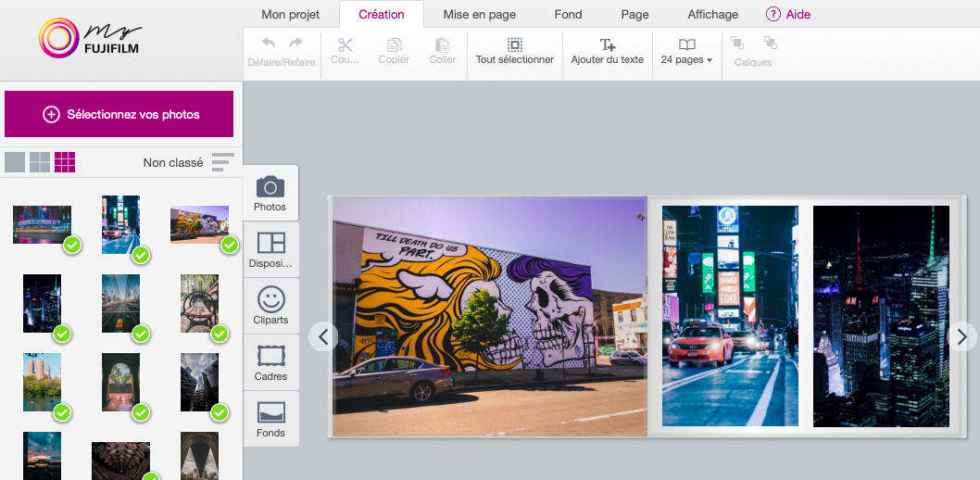Select the skull mural on left page
The image size is (980, 480).
click(x=489, y=317)
